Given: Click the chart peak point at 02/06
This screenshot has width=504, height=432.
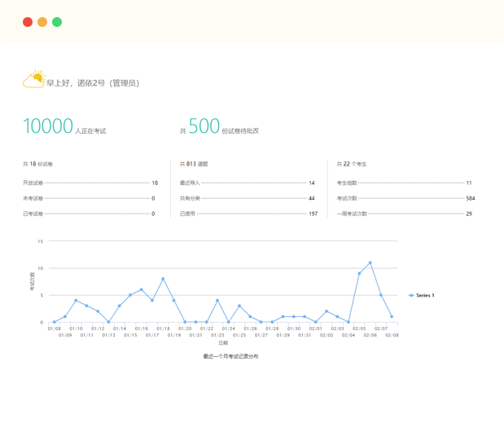Looking at the screenshot, I should click(370, 262).
